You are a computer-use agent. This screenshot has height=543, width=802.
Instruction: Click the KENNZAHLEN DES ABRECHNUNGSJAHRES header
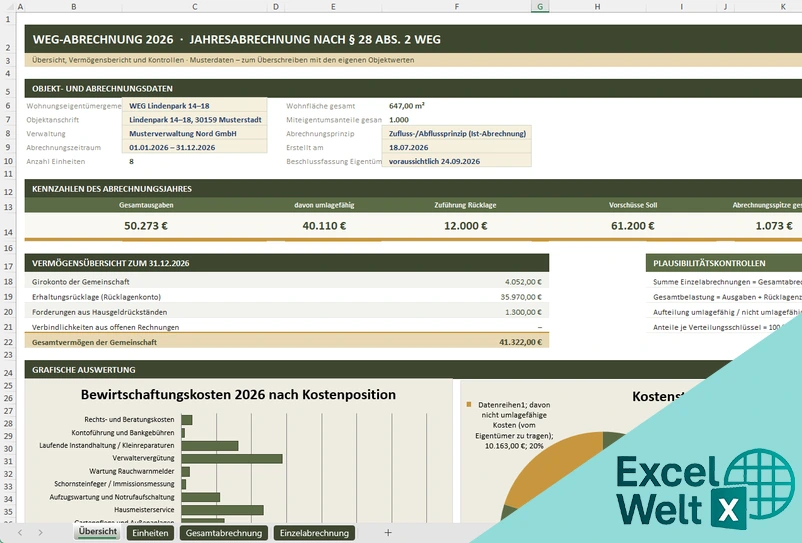pyautogui.click(x=413, y=189)
